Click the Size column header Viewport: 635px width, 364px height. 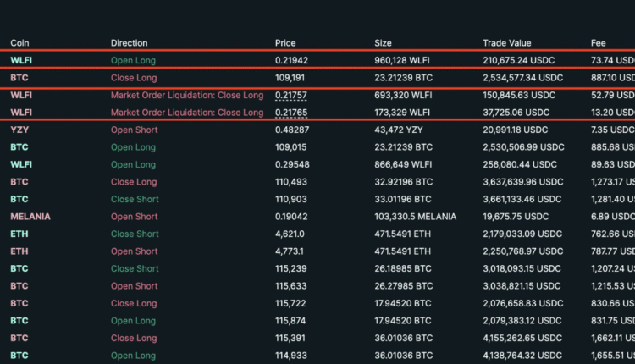383,42
